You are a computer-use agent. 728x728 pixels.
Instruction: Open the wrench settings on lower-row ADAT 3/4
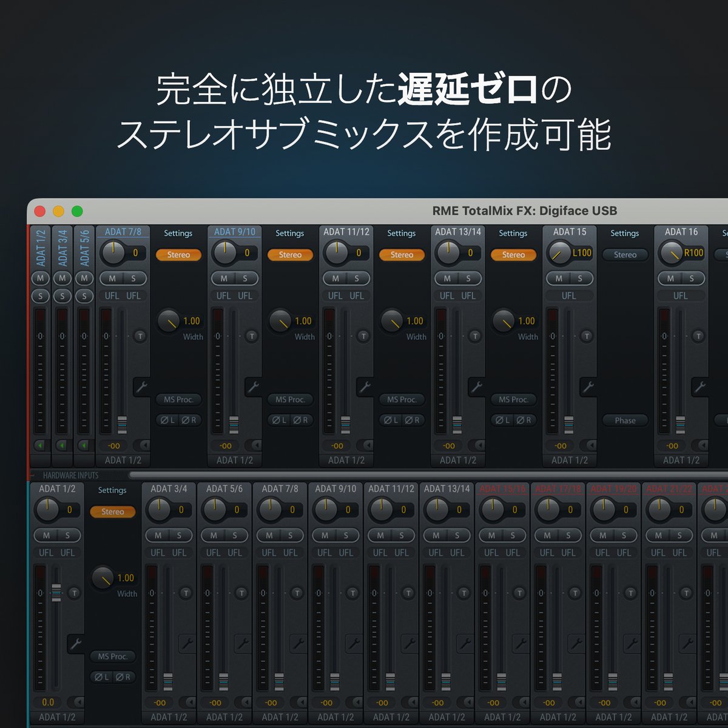[x=187, y=644]
